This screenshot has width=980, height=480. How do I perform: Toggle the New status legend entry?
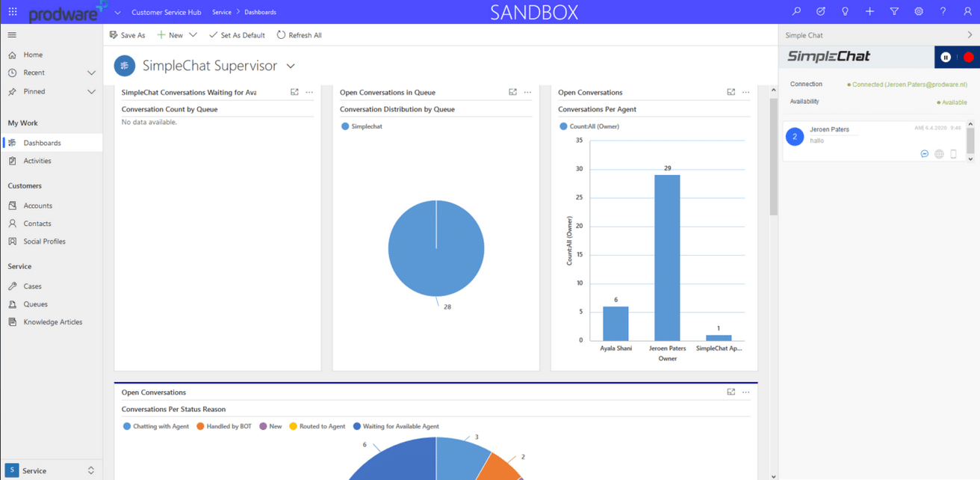tap(270, 426)
